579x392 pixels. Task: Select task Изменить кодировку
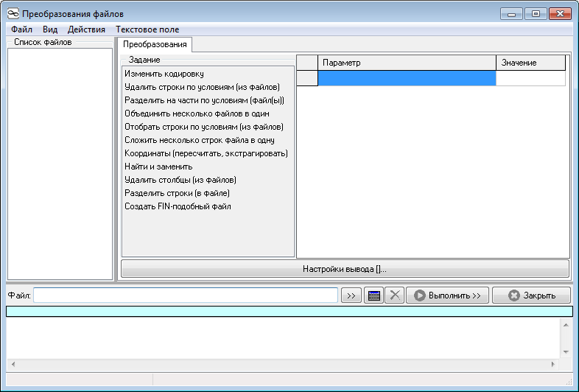tap(164, 74)
